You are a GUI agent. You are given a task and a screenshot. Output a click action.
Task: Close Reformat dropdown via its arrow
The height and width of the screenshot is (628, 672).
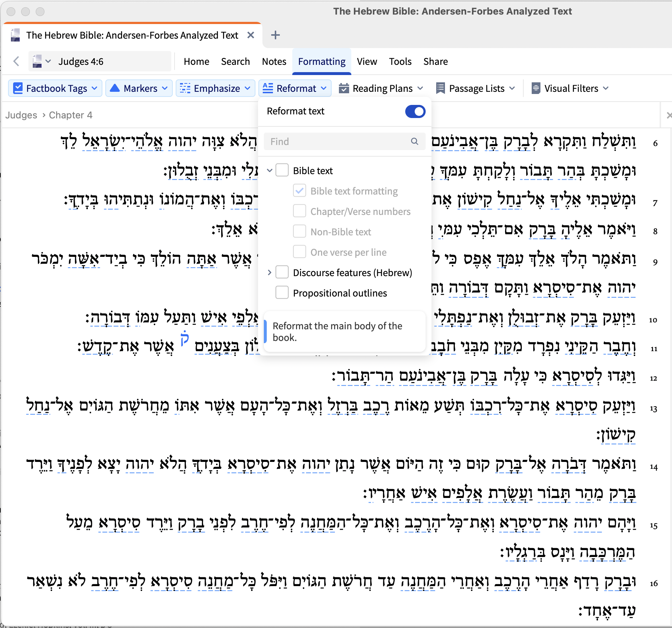click(x=324, y=88)
